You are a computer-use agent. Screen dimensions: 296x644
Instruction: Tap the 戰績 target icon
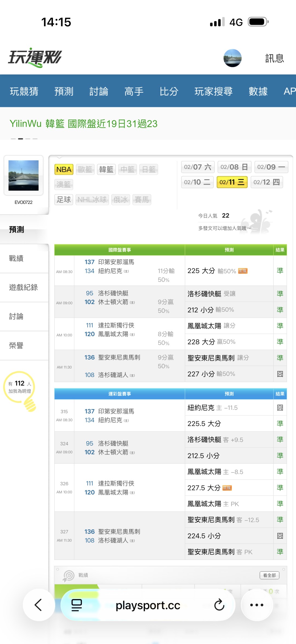click(69, 575)
